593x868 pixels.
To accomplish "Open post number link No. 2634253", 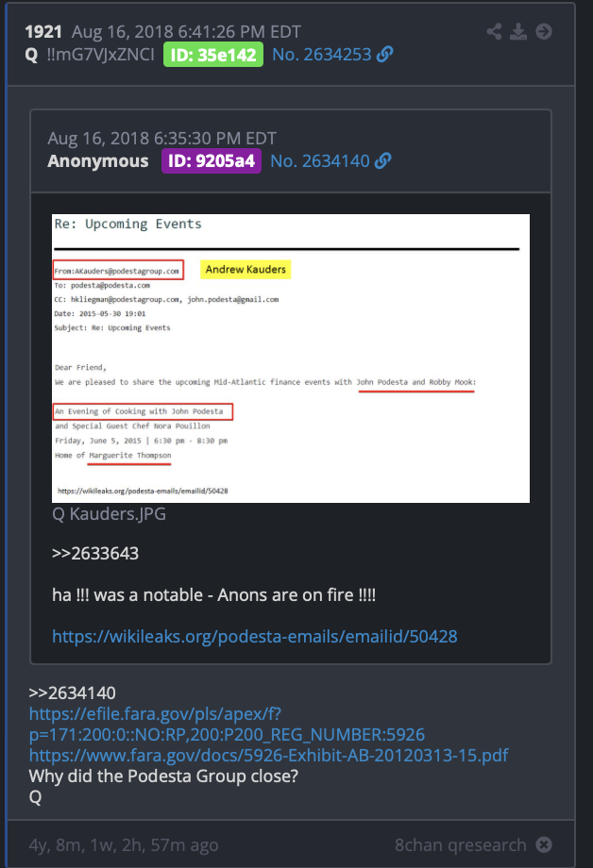I will [x=321, y=55].
